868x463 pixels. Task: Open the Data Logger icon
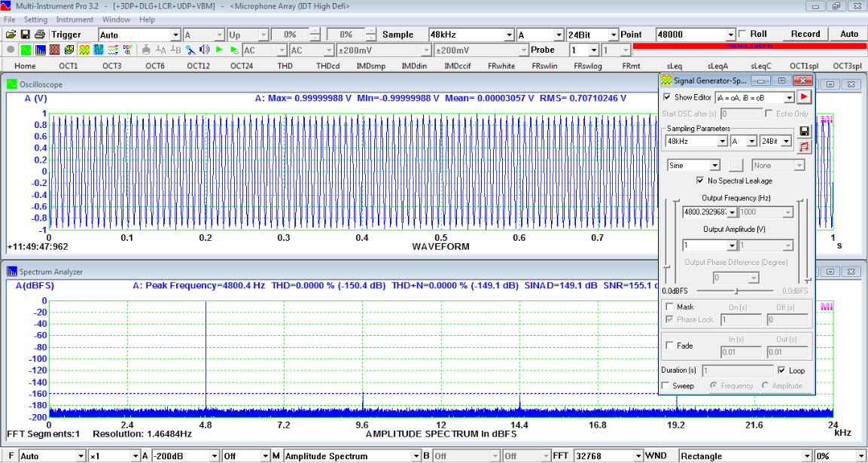[x=113, y=50]
